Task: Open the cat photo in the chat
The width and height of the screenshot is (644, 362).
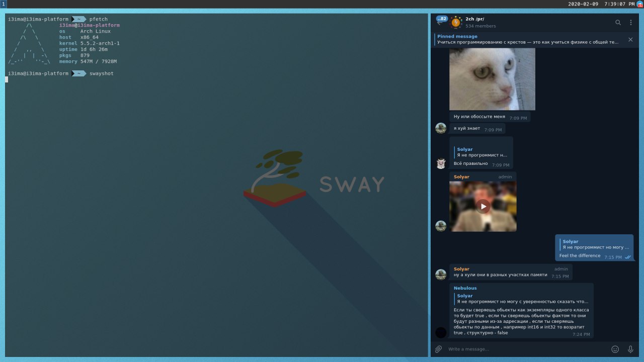Action: coord(492,79)
